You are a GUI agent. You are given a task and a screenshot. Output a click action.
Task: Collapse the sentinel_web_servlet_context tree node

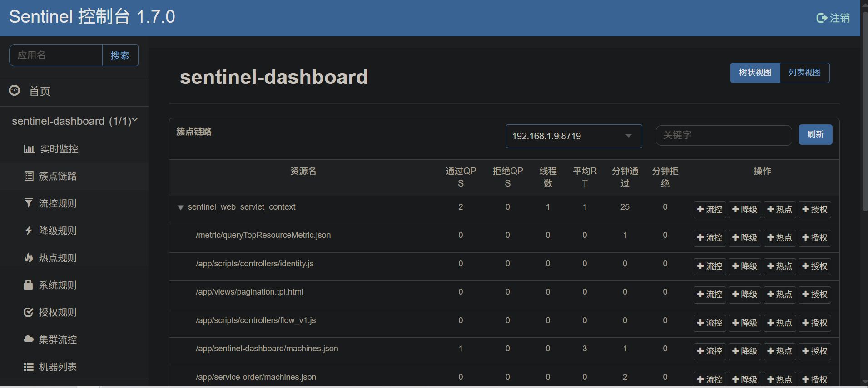coord(180,207)
